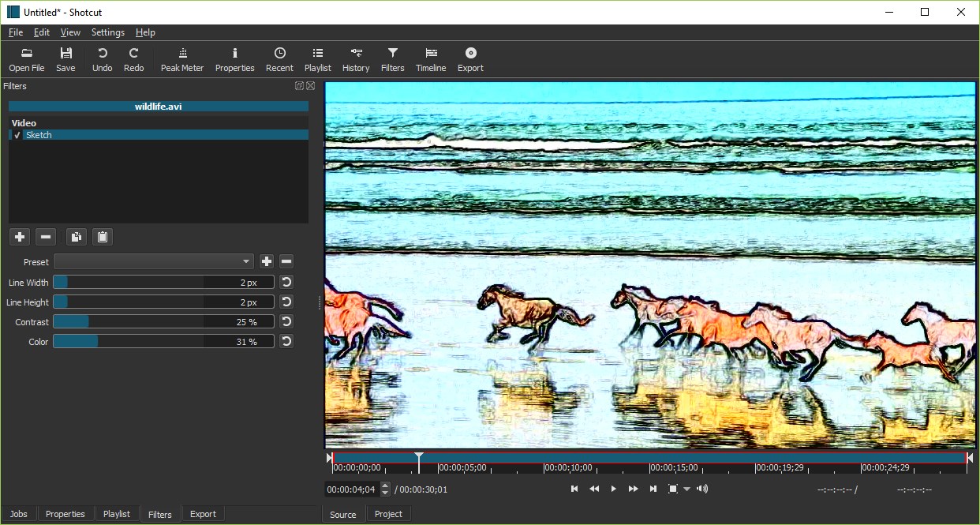980x525 pixels.
Task: Open the Settings menu
Action: coord(107,32)
